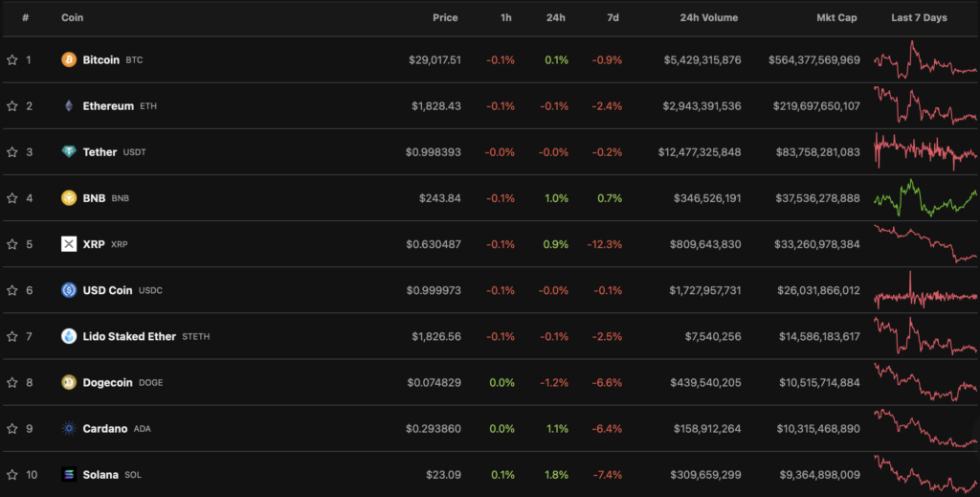The image size is (980, 497).
Task: Click the Solana logo icon
Action: (x=69, y=474)
